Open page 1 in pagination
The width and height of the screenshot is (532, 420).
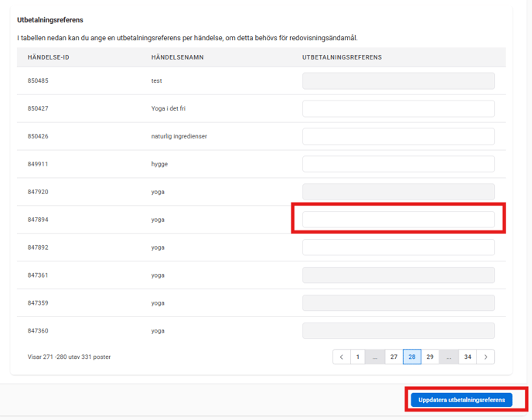[357, 357]
